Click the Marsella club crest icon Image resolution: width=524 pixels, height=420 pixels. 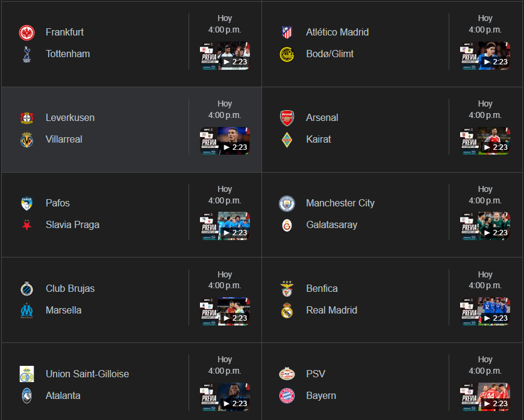[x=27, y=310]
